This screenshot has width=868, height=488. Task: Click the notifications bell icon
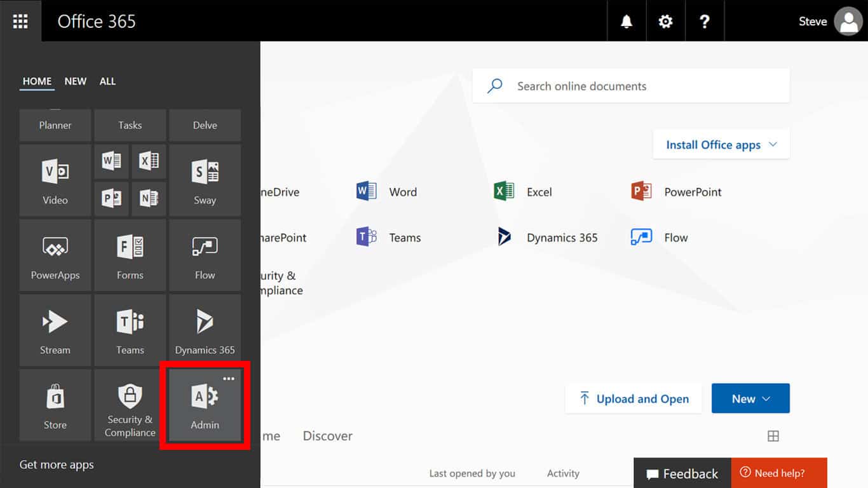click(x=627, y=21)
